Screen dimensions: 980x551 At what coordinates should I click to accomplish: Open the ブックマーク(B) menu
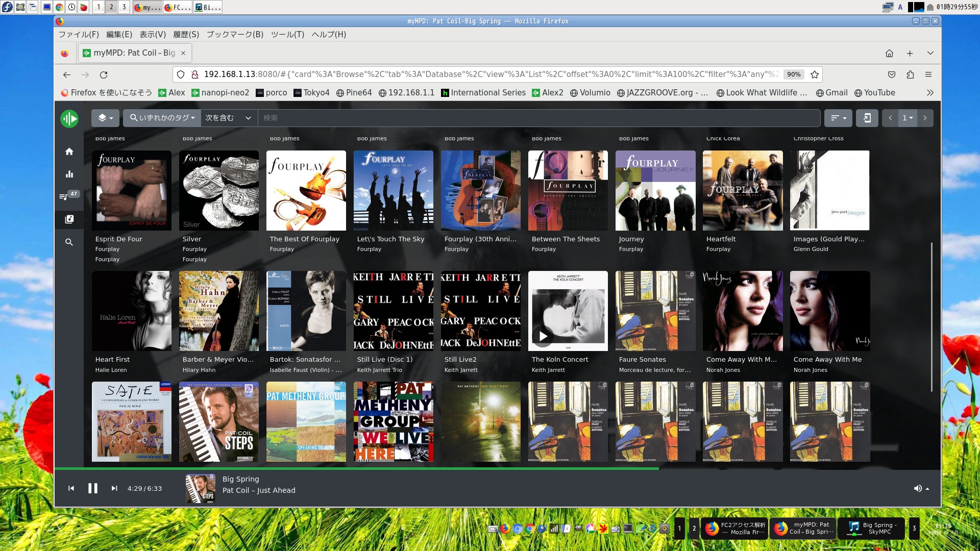[235, 34]
